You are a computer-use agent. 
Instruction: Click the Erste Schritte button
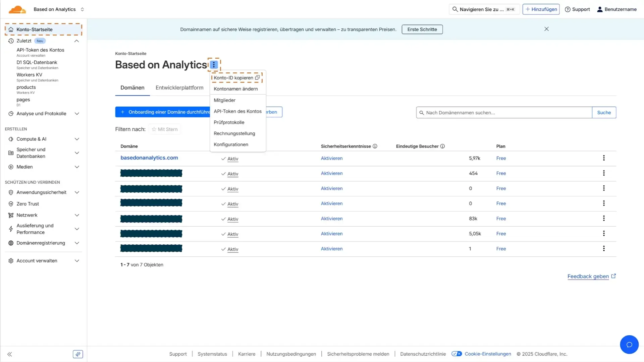tap(422, 29)
